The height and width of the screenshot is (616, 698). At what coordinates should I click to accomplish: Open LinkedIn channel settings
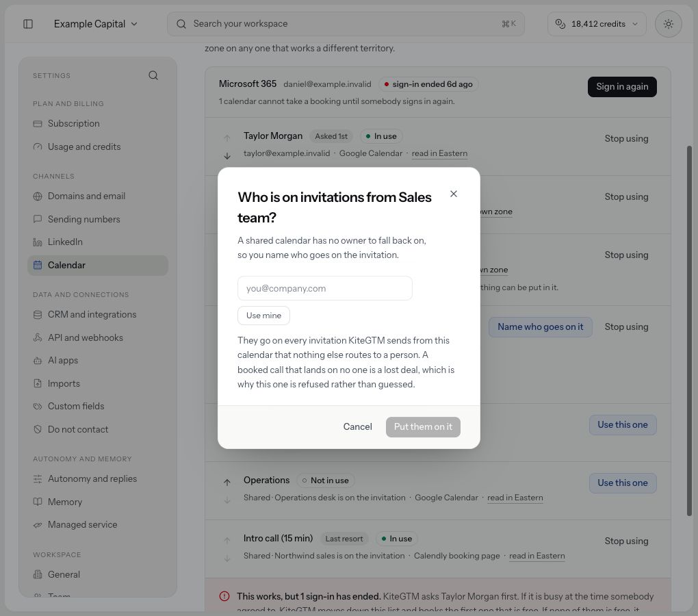click(98, 242)
